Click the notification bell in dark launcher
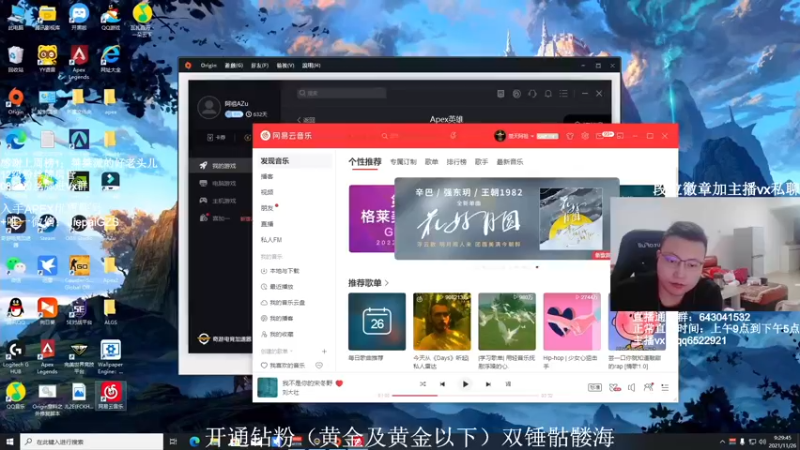 coord(548,94)
